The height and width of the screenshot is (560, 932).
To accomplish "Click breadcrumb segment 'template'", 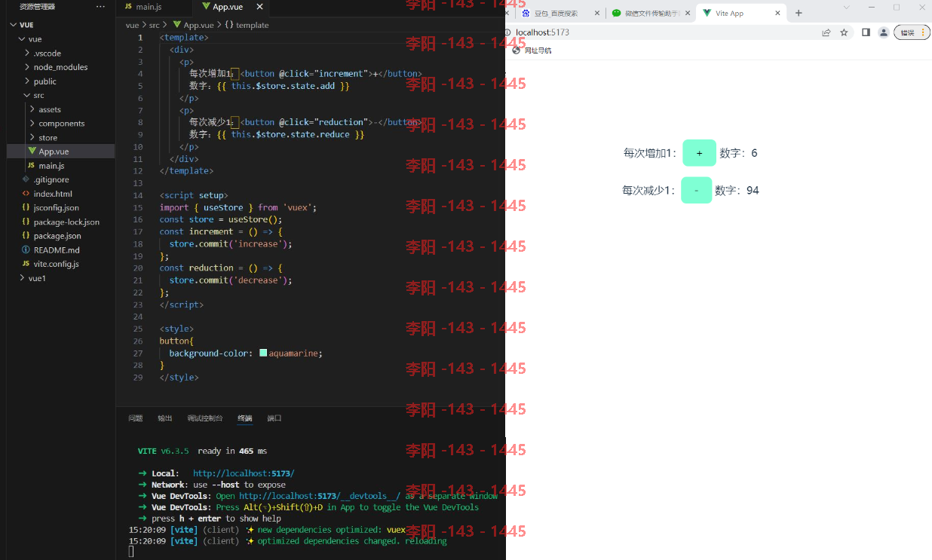I will 247,25.
